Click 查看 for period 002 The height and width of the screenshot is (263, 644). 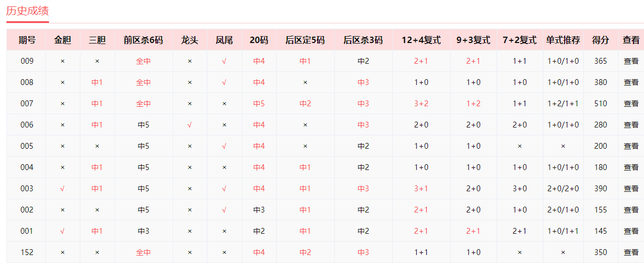pyautogui.click(x=631, y=210)
